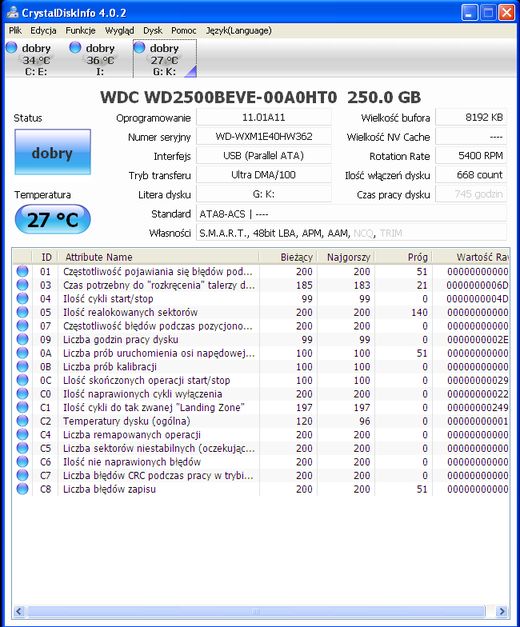Open the Funkcje menu

coord(80,30)
